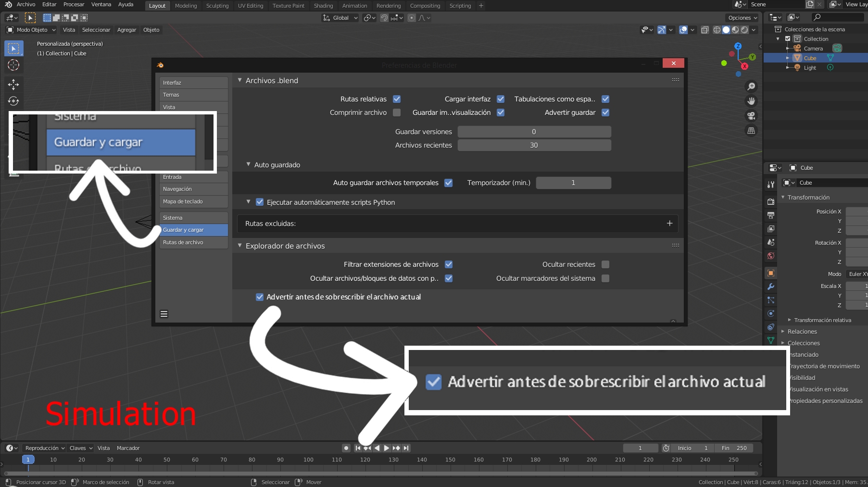This screenshot has height=487, width=868.
Task: Select the Cursor tool in viewport toolbar
Action: (13, 65)
